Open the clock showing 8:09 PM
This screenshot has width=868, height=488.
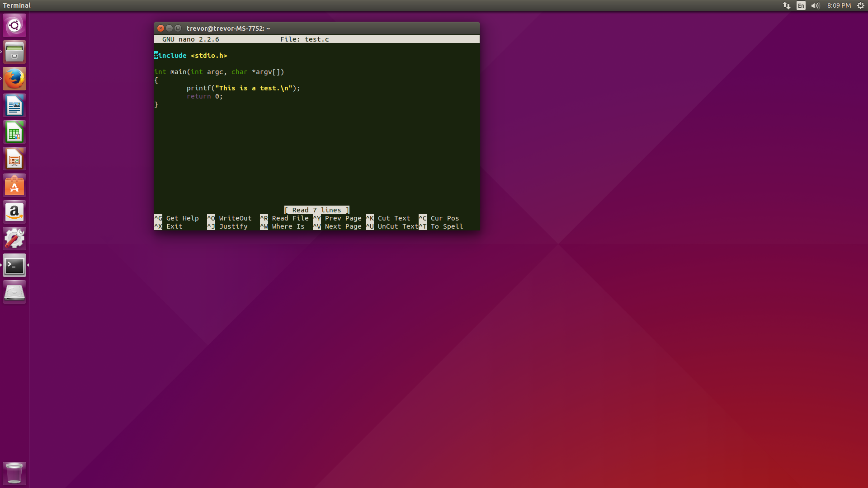(x=839, y=5)
